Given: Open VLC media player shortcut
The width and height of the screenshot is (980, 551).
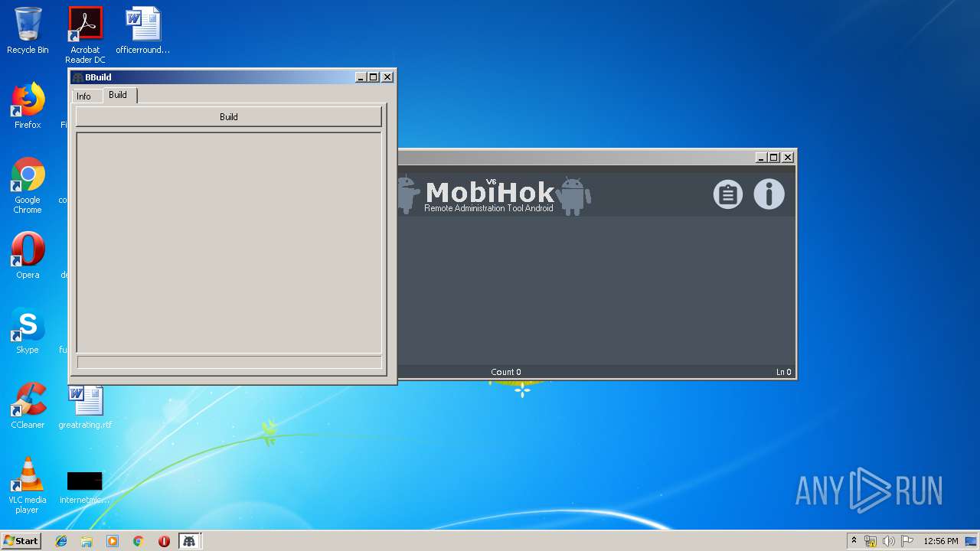Looking at the screenshot, I should [x=28, y=485].
